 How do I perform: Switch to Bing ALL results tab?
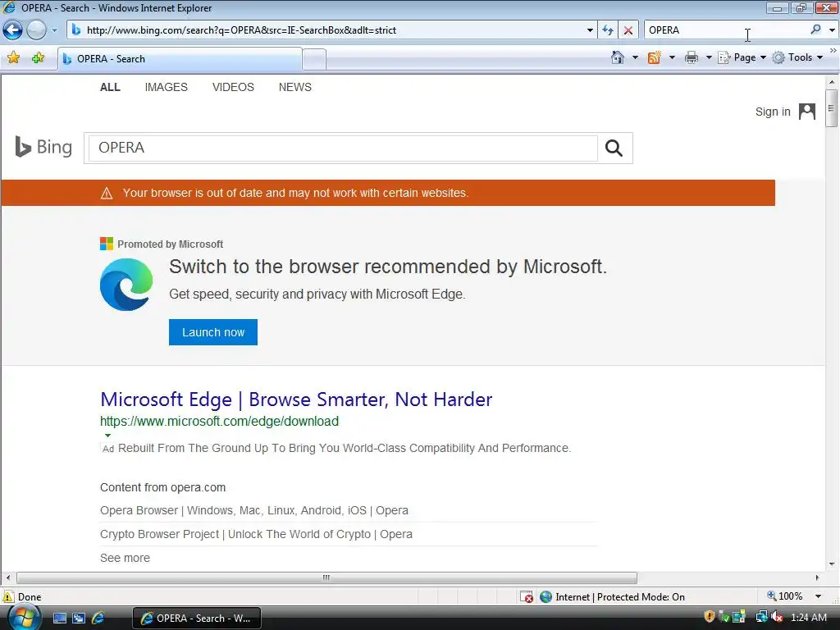[x=110, y=87]
